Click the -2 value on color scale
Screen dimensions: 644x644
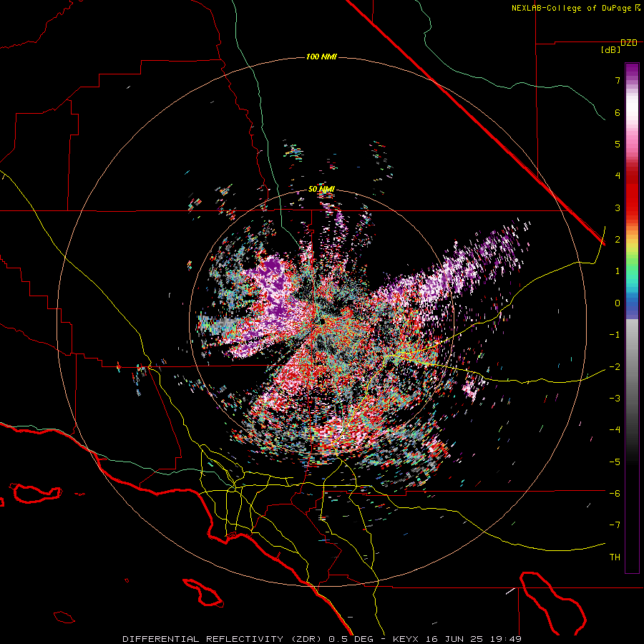[615, 366]
